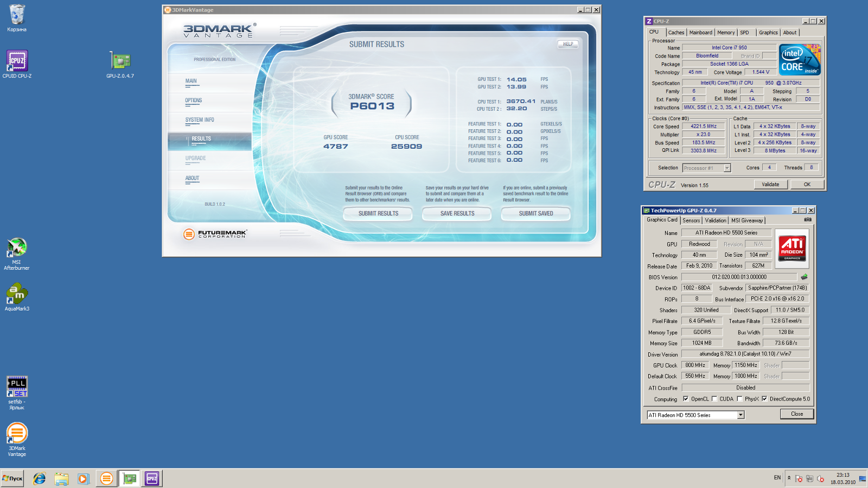Expand the ATI Radeon HD 5500 Series dropdown
This screenshot has height=488, width=868.
741,415
